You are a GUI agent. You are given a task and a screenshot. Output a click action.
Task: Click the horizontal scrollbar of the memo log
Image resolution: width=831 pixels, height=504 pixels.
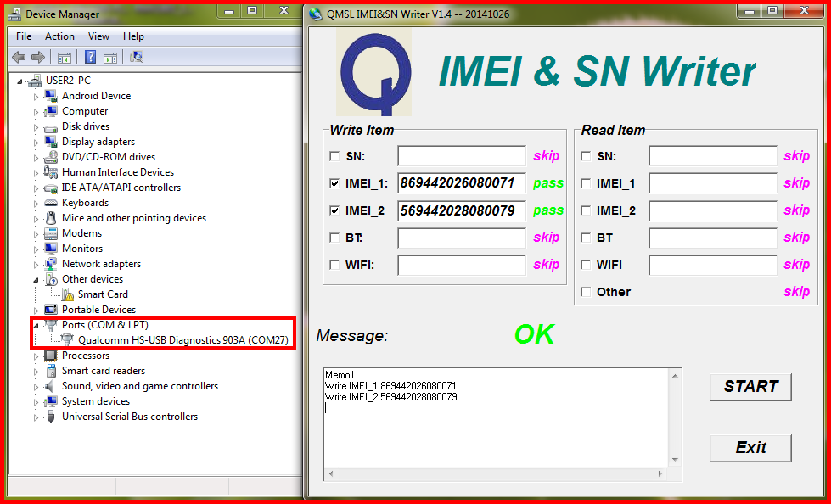[x=497, y=473]
